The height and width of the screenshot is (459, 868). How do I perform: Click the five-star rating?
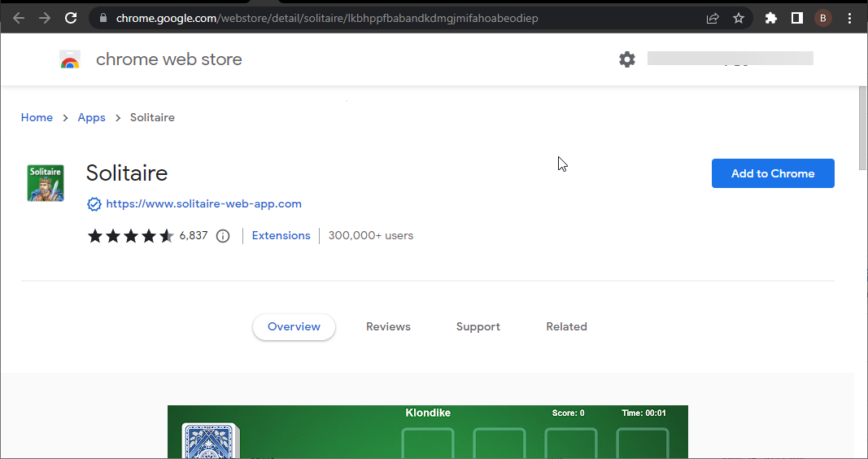coord(131,237)
